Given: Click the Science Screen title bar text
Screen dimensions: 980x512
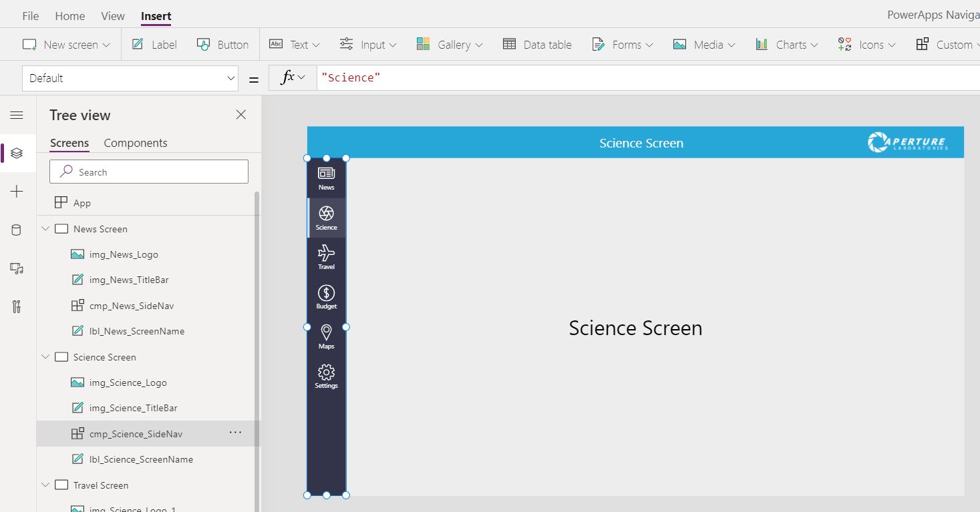Looking at the screenshot, I should tap(641, 143).
